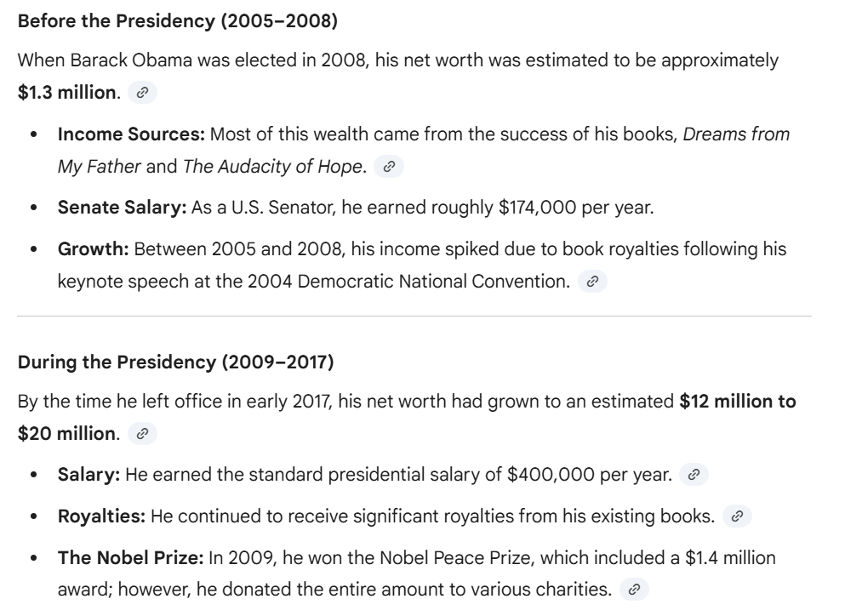Click the bold "The Nobel Prize:" label
845x616 pixels.
pyautogui.click(x=130, y=558)
